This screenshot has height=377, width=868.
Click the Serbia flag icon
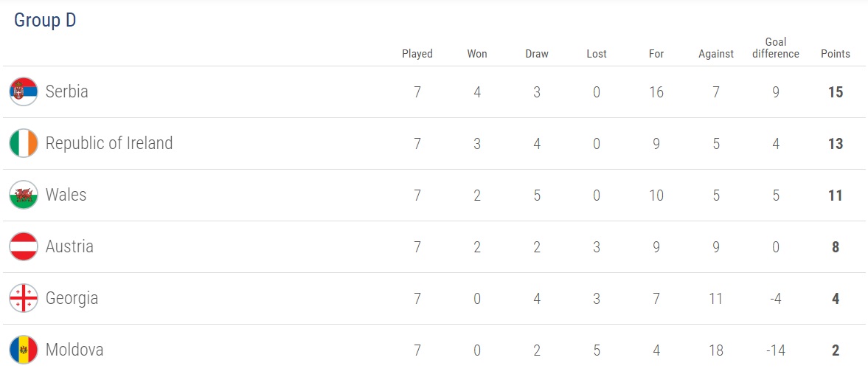[24, 91]
